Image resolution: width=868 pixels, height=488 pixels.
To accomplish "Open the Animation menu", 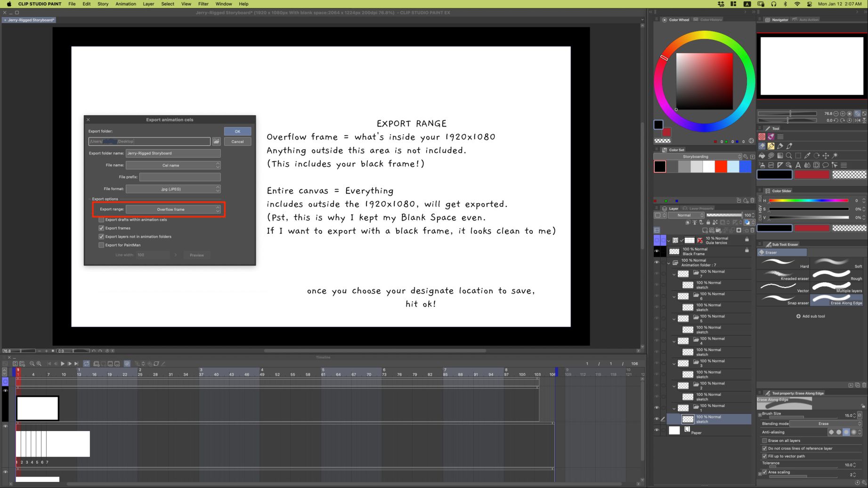I will pyautogui.click(x=126, y=4).
